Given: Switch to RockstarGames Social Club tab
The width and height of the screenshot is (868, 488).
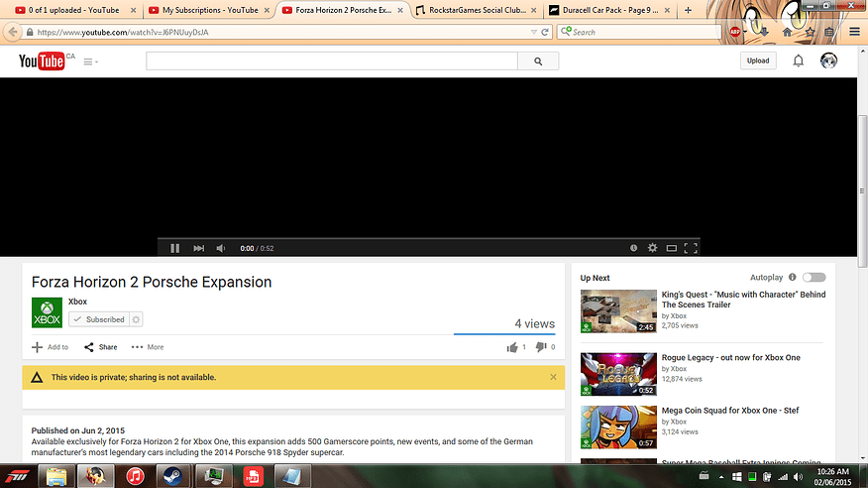Looking at the screenshot, I should 477,10.
